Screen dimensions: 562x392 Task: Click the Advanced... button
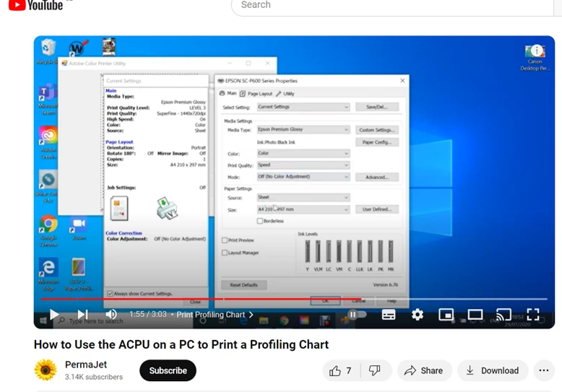[376, 177]
